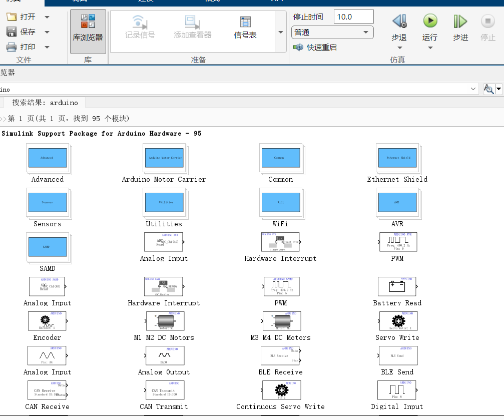Open the Advanced library
The width and height of the screenshot is (504, 420).
[48, 163]
